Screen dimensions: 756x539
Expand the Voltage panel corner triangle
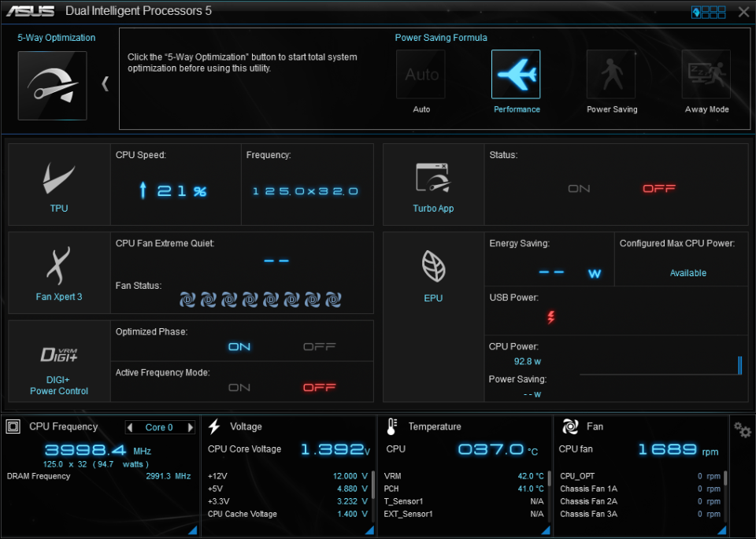(x=369, y=530)
